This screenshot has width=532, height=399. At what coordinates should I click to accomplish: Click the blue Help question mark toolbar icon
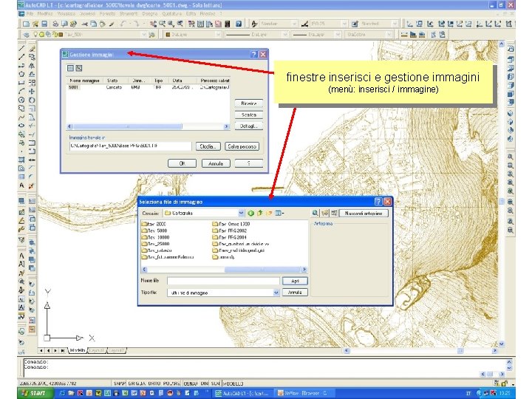239,24
